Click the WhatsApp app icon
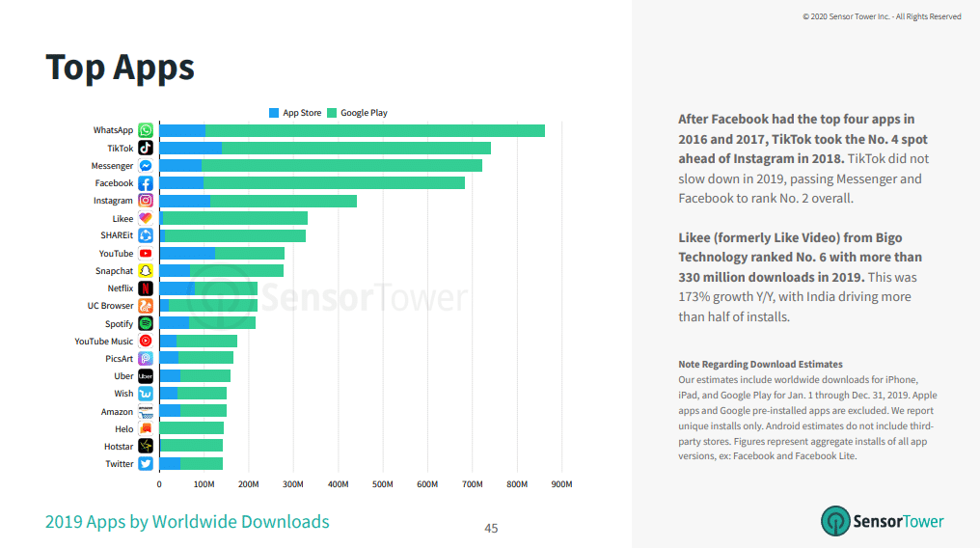Screen dimensions: 980x548 [146, 130]
